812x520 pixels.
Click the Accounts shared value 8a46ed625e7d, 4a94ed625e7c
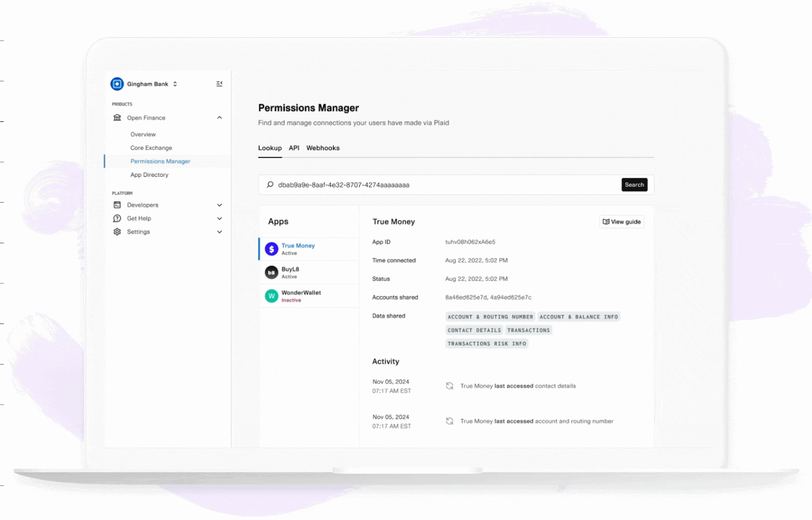click(488, 298)
